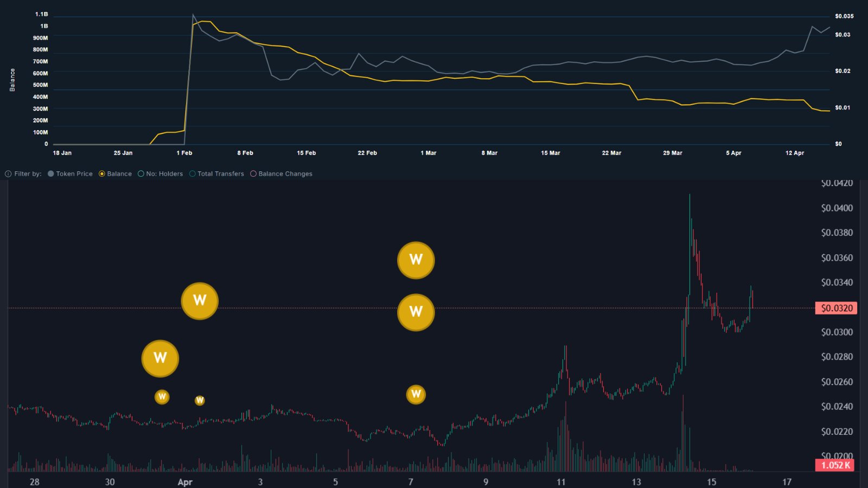Click the $0.0400 price axis label
The height and width of the screenshot is (488, 868).
point(837,208)
